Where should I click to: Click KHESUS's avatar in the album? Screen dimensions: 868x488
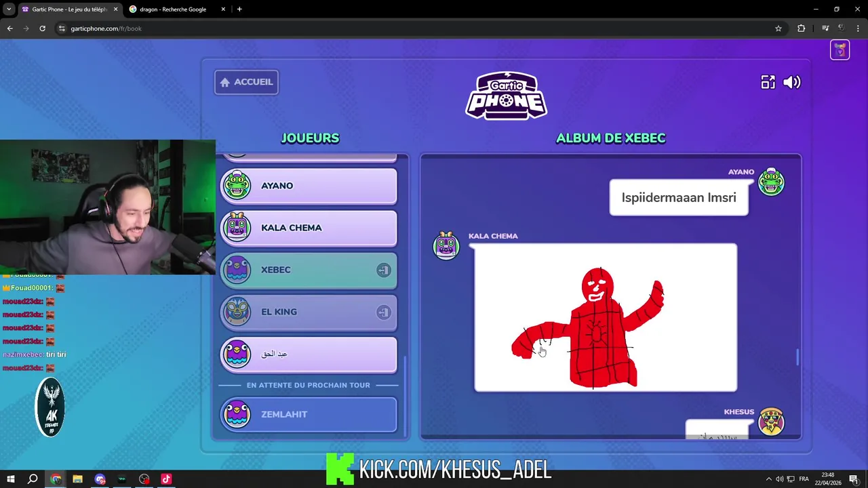(771, 422)
